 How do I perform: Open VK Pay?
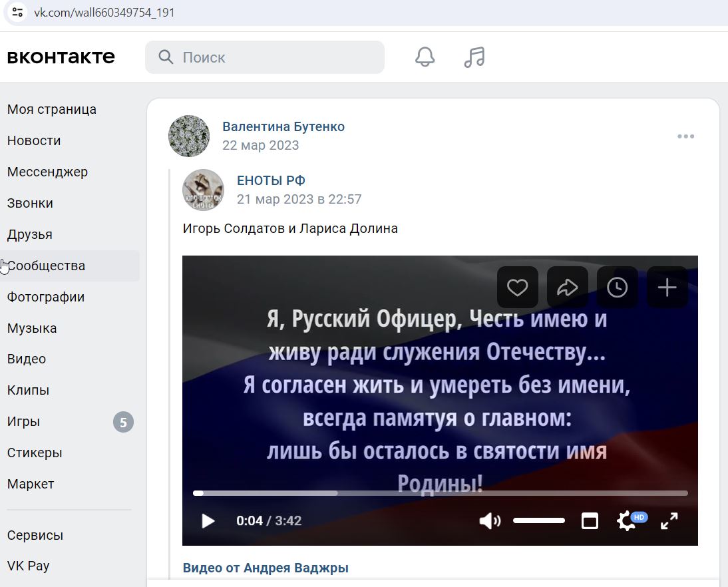click(x=29, y=566)
